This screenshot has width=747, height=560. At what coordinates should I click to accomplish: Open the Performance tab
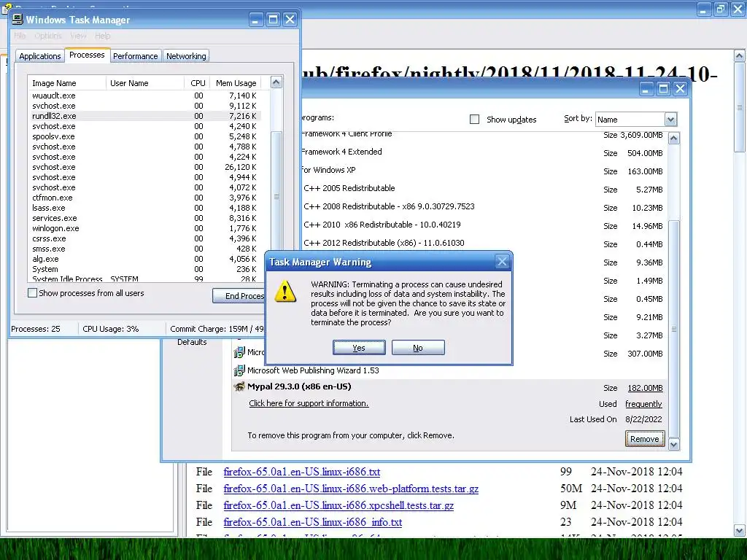pyautogui.click(x=135, y=56)
